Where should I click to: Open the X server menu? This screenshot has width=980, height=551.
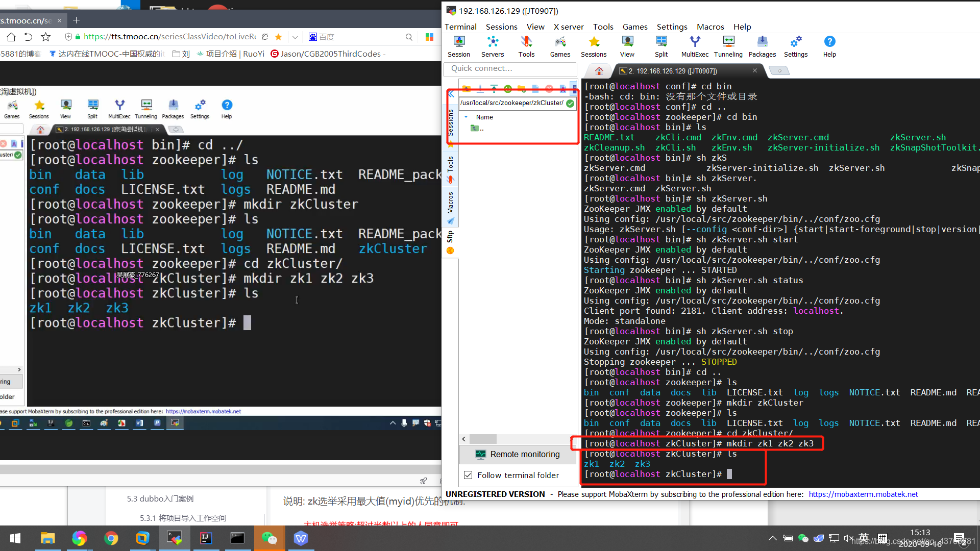(x=568, y=27)
